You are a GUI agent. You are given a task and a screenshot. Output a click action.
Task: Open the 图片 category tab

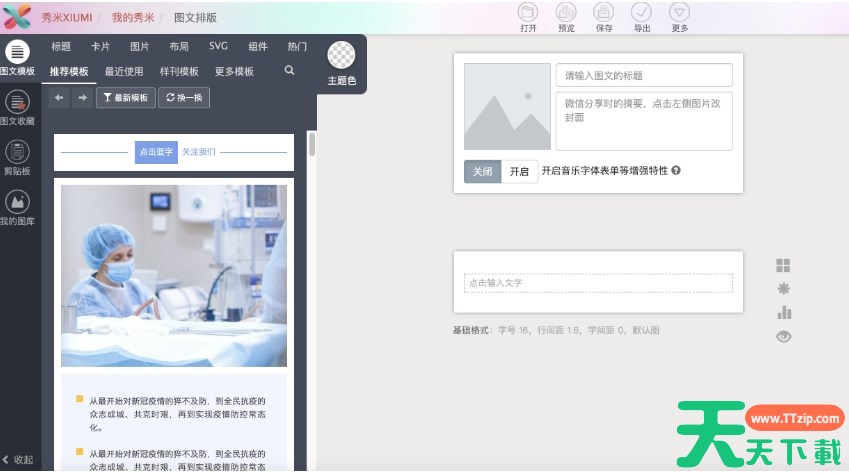pyautogui.click(x=139, y=47)
